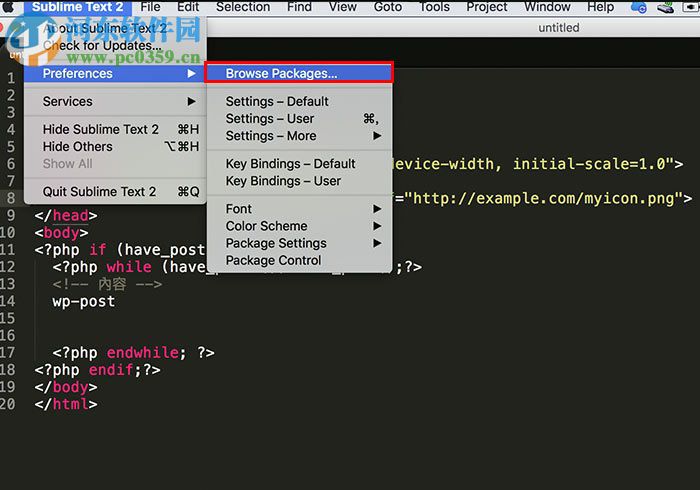Image resolution: width=700 pixels, height=490 pixels.
Task: Open Settings – Default
Action: click(299, 101)
